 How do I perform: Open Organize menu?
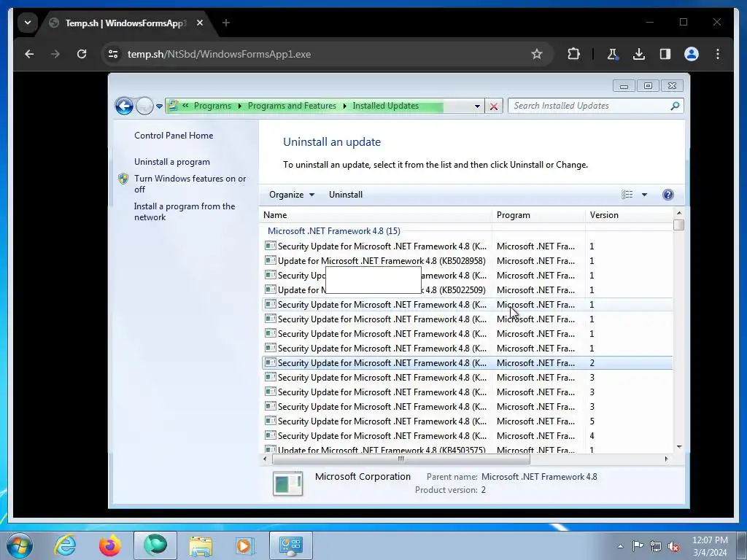pos(292,194)
